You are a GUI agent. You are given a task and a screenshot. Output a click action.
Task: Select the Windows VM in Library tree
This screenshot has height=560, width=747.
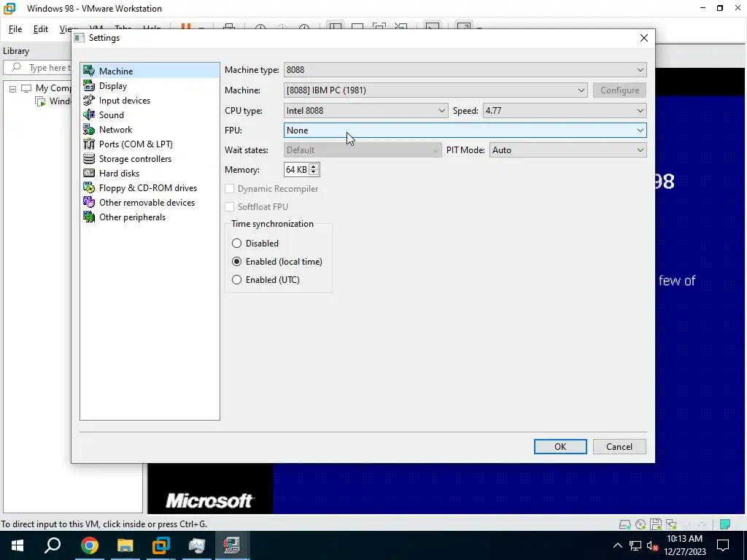(x=54, y=101)
